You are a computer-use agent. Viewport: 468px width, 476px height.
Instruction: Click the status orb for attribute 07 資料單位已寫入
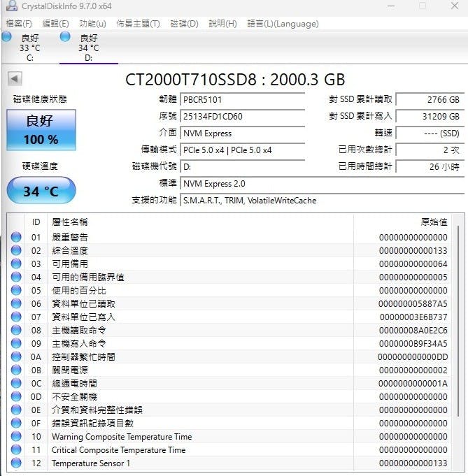(x=16, y=317)
